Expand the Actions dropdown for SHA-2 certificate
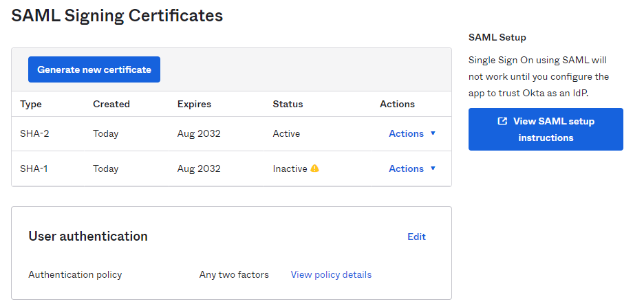The width and height of the screenshot is (644, 306). [412, 133]
